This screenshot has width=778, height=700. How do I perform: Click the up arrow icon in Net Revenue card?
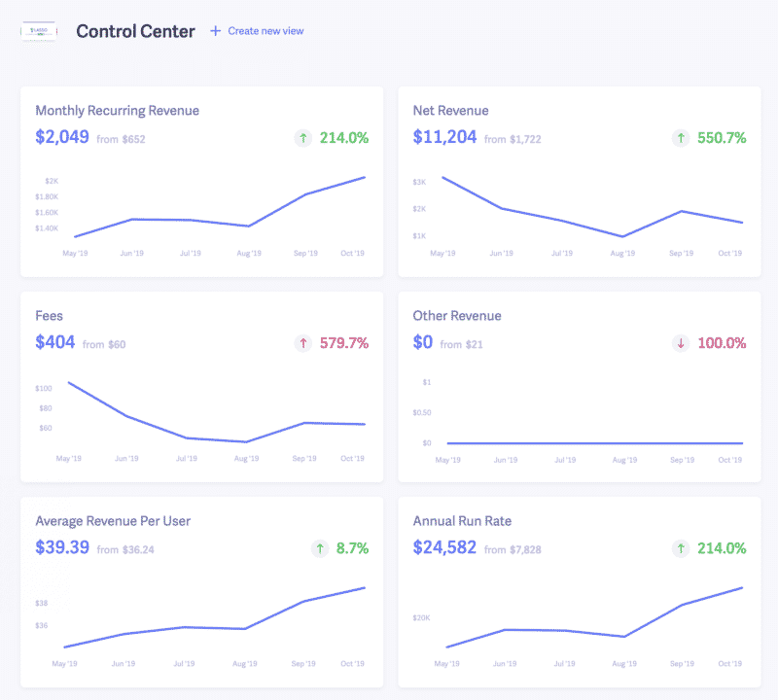(681, 138)
